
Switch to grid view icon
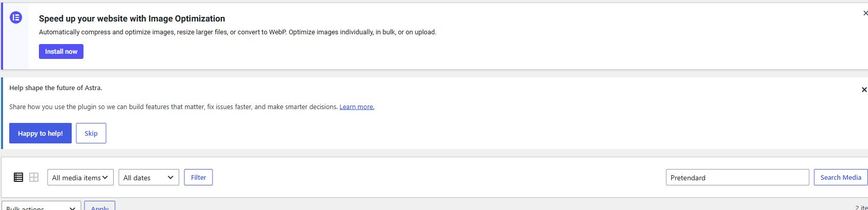[x=34, y=177]
